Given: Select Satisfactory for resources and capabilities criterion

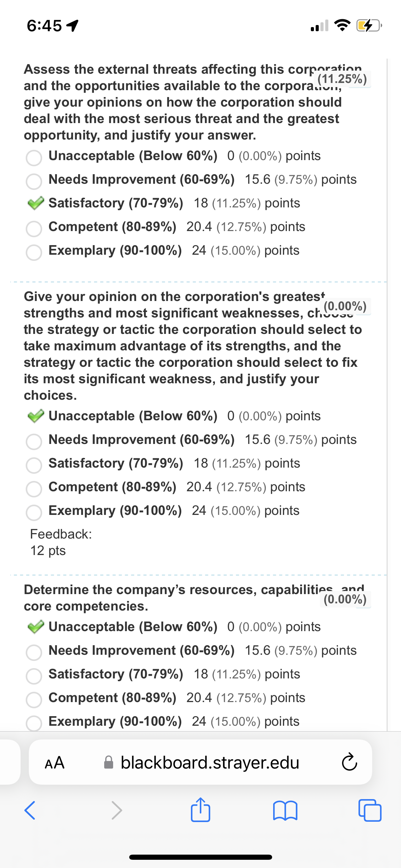Looking at the screenshot, I should click(x=34, y=676).
